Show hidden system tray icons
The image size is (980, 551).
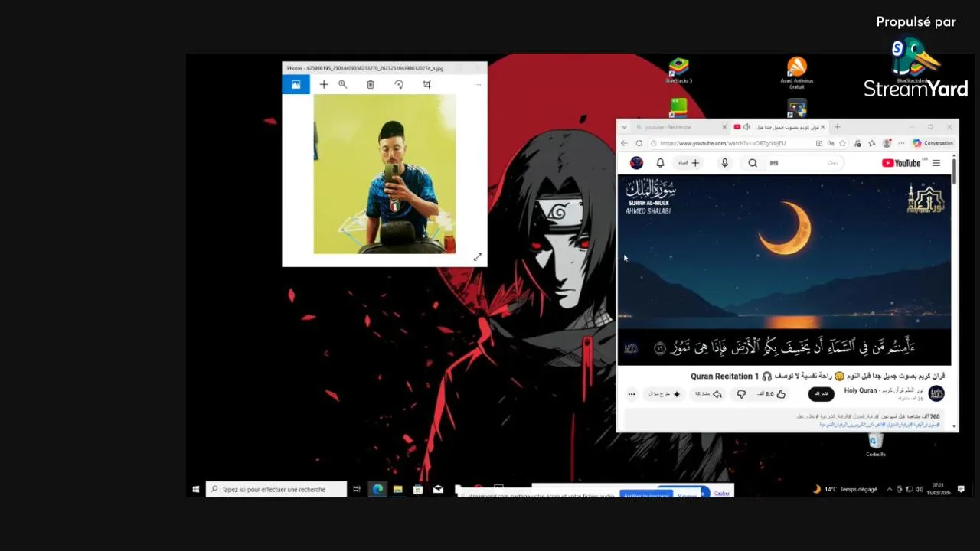pyautogui.click(x=889, y=489)
